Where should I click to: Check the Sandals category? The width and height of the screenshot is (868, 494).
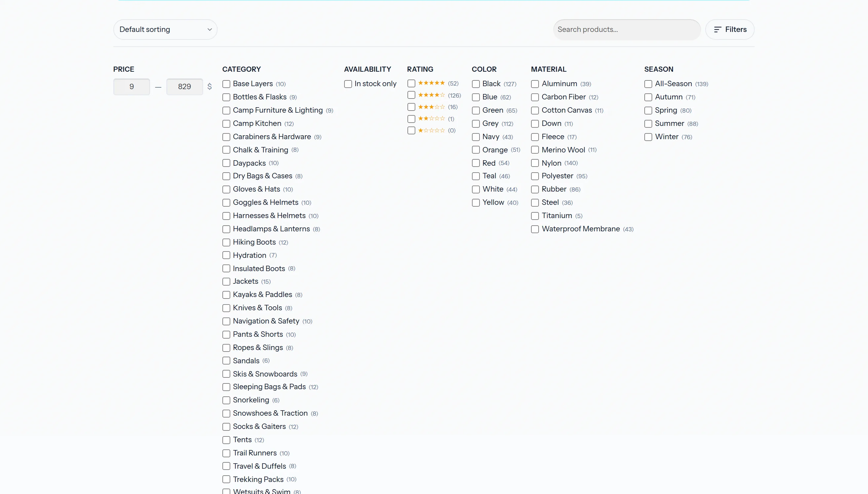coord(226,361)
